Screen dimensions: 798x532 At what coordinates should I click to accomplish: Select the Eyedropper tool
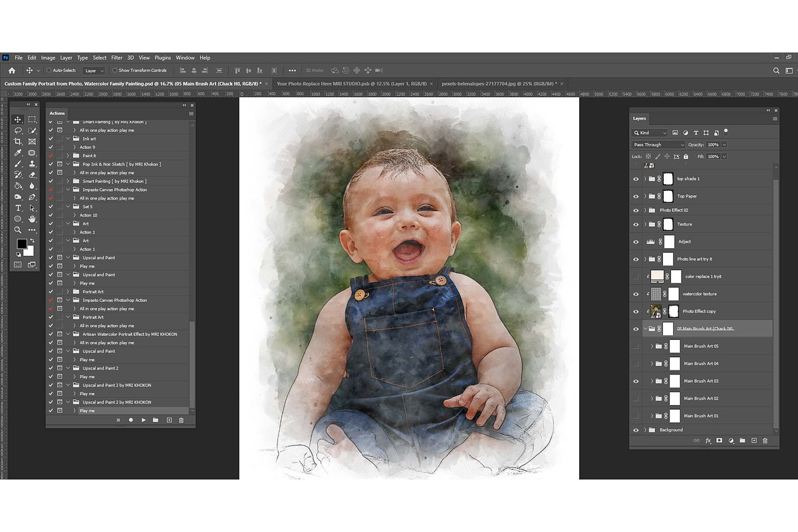point(18,153)
